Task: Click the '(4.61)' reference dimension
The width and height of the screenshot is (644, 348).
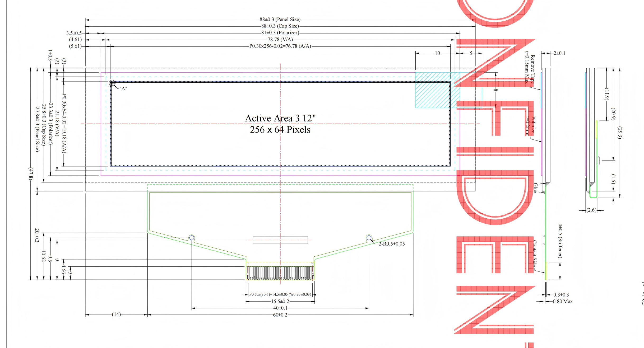Action: [75, 39]
